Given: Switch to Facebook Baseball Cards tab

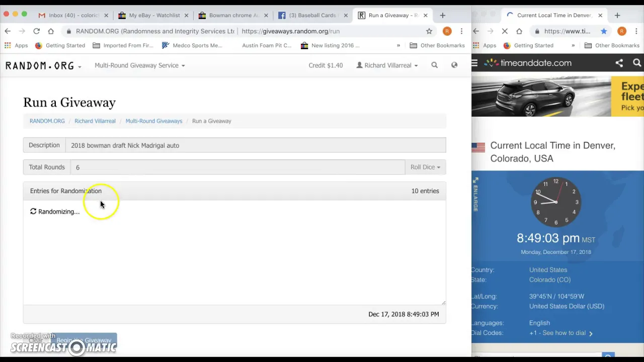Looking at the screenshot, I should pos(312,15).
